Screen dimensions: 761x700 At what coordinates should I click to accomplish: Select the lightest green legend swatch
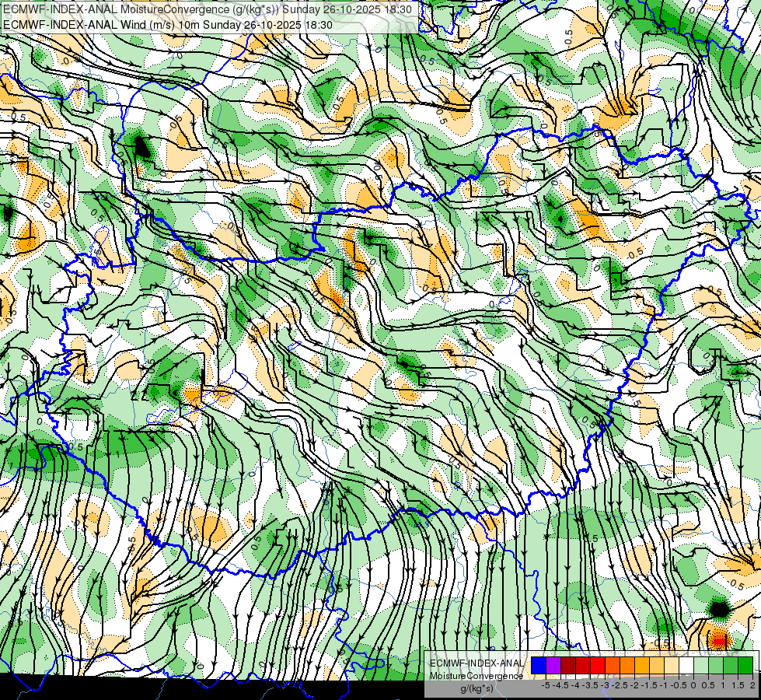coord(701,665)
